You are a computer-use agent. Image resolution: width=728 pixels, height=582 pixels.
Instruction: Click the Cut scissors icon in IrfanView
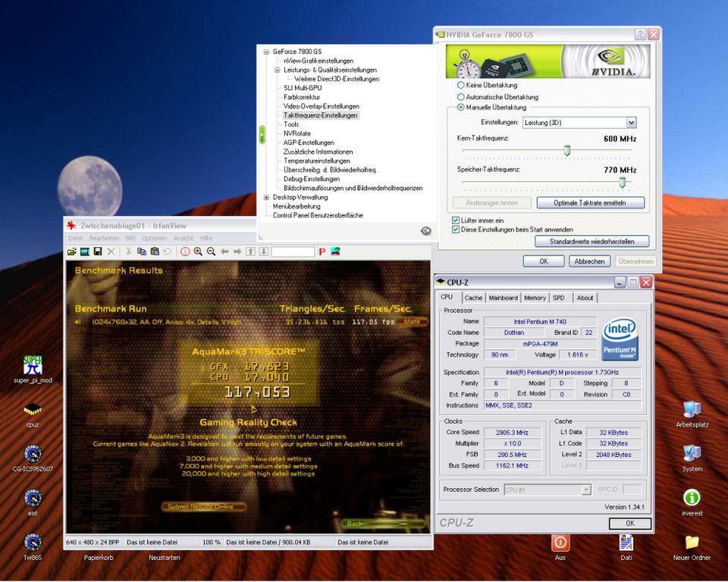(129, 252)
